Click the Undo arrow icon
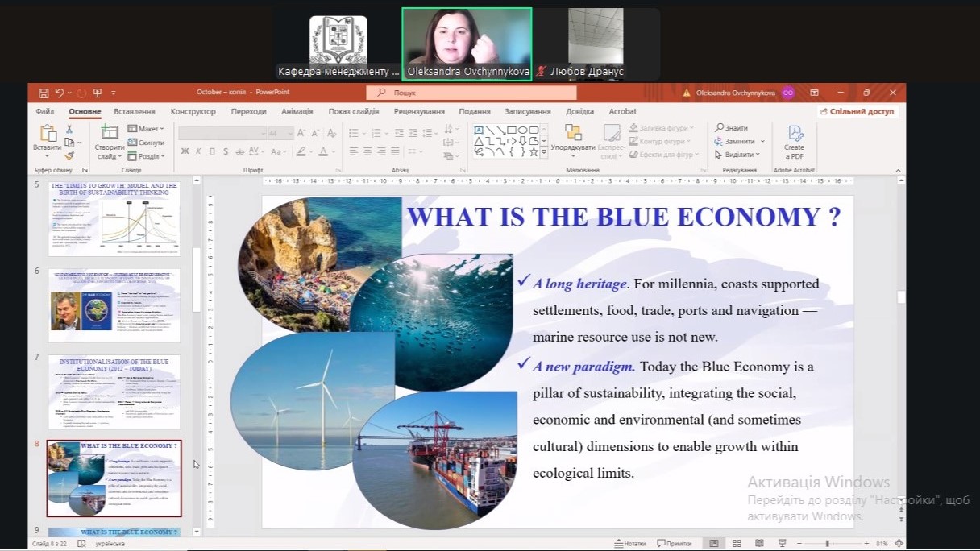 (x=59, y=93)
